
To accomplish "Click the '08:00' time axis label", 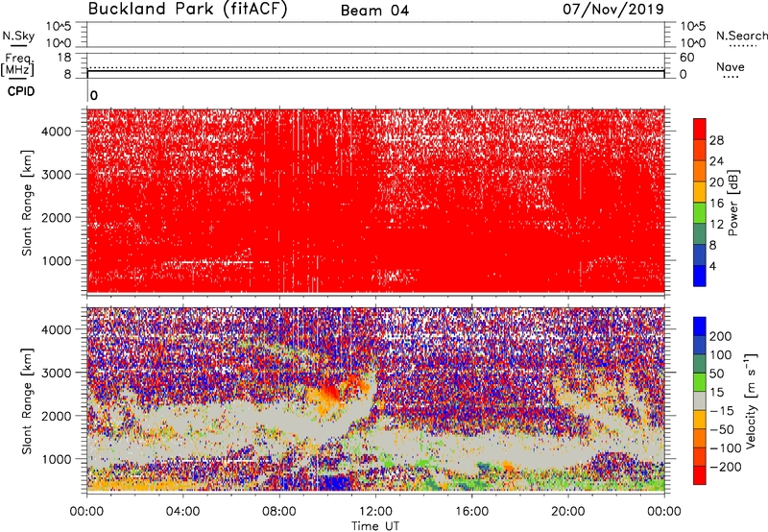I will click(x=279, y=512).
